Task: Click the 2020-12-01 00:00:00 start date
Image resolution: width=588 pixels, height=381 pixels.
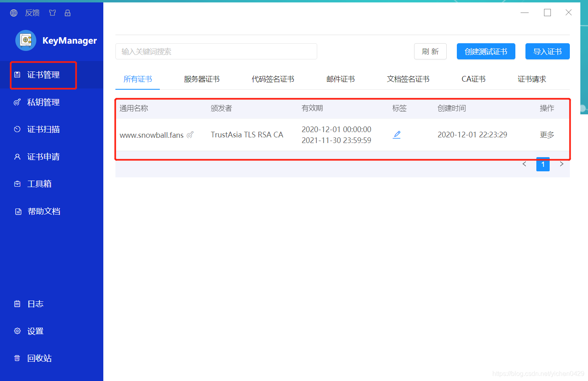Action: pyautogui.click(x=337, y=129)
